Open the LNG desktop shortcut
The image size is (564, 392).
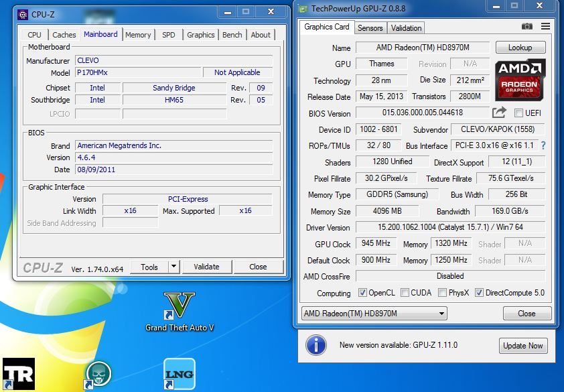click(x=179, y=374)
